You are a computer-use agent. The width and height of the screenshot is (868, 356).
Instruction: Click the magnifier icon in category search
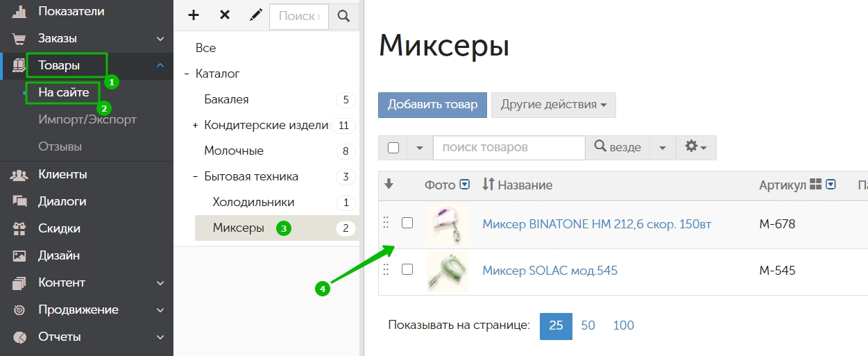pyautogui.click(x=343, y=16)
